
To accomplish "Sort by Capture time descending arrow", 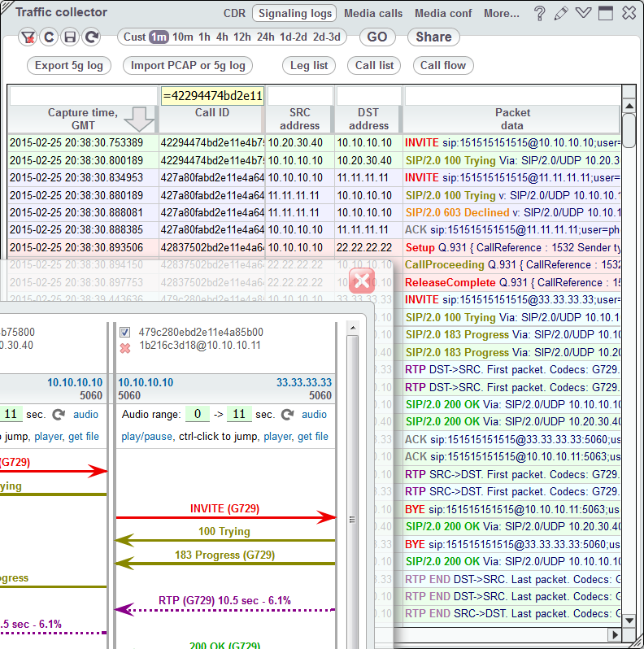I will click(x=140, y=120).
